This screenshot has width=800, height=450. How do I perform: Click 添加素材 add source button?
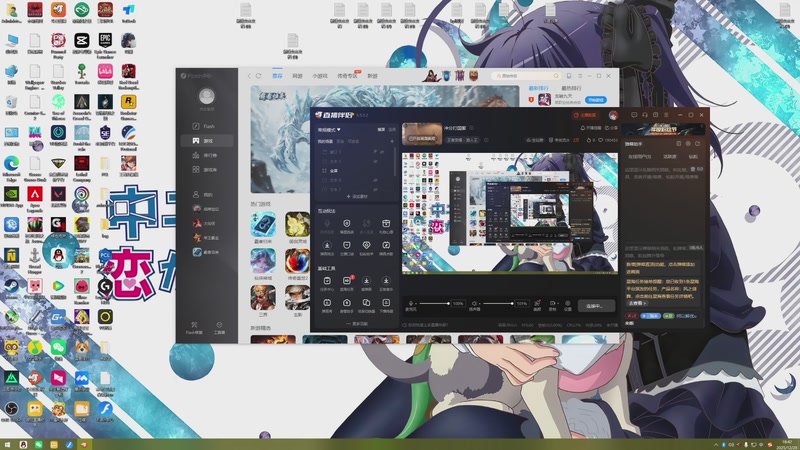tap(357, 196)
